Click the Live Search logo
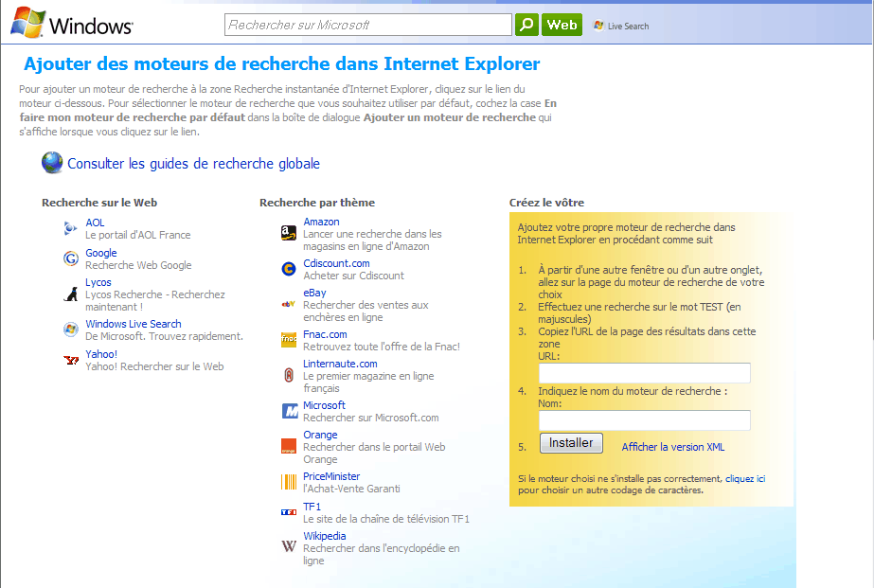Viewport: 874px width, 588px height. [621, 26]
